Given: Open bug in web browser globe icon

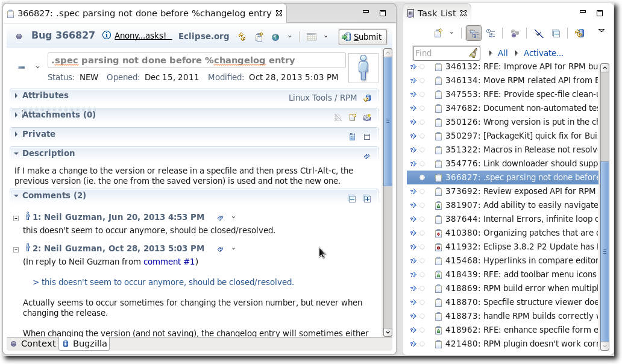Looking at the screenshot, I should [275, 37].
